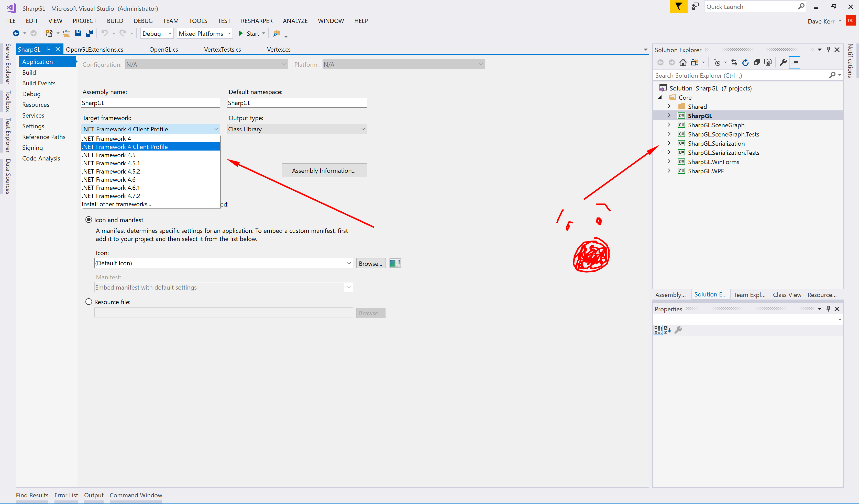Click the Open File folder icon
The height and width of the screenshot is (504, 859).
(67, 33)
